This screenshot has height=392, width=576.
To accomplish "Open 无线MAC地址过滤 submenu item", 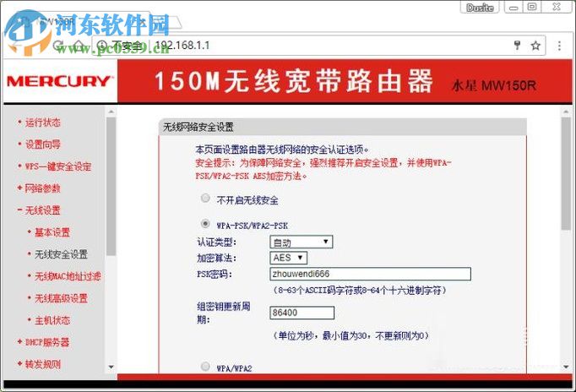I will pyautogui.click(x=68, y=276).
